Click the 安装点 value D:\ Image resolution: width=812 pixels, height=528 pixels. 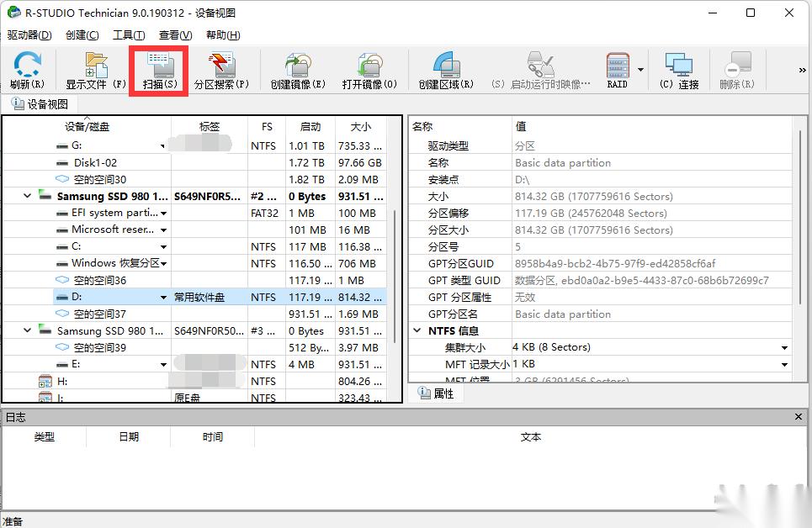click(522, 180)
